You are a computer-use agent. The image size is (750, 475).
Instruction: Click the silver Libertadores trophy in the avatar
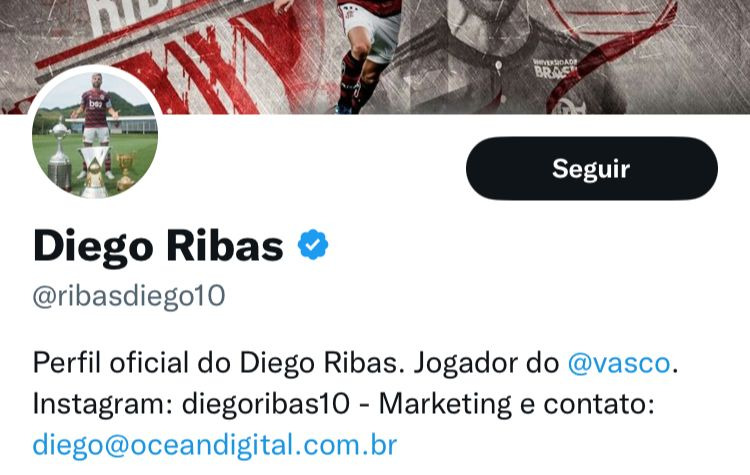tap(60, 155)
